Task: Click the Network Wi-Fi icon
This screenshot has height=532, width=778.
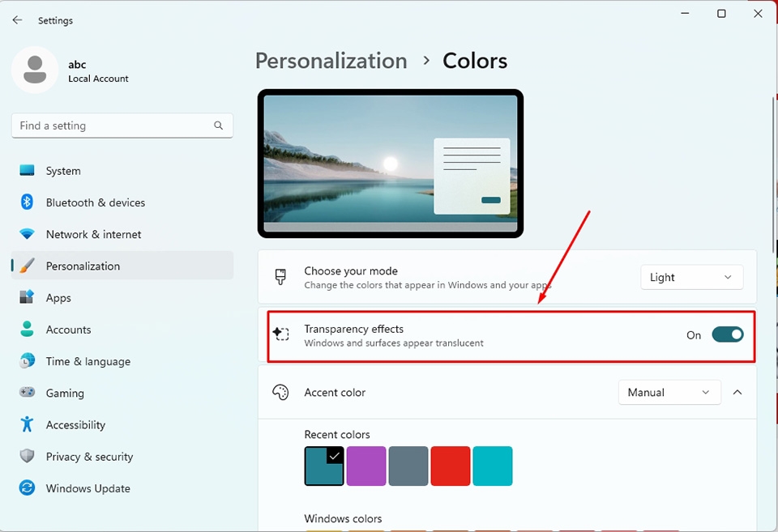Action: (27, 234)
